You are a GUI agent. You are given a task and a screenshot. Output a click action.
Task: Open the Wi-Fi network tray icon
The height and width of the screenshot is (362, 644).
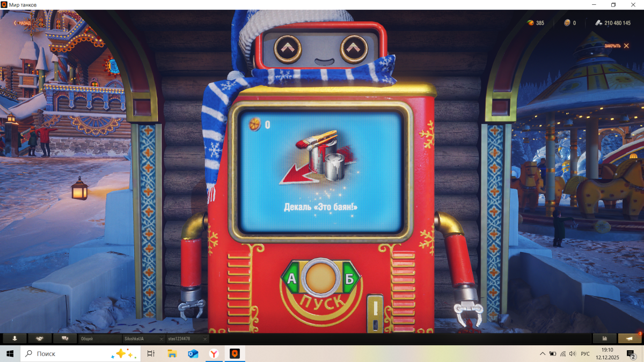[x=562, y=354]
